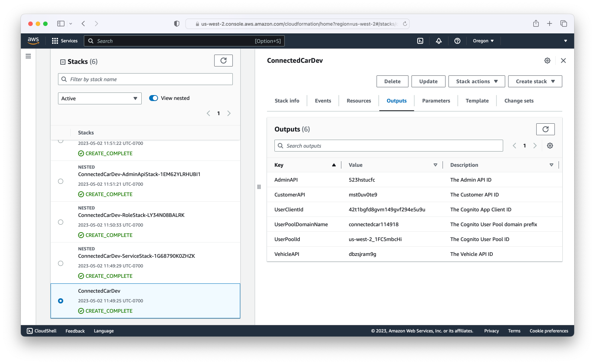Screen dimensions: 595x364
Task: Refresh the Stacks list
Action: point(223,61)
